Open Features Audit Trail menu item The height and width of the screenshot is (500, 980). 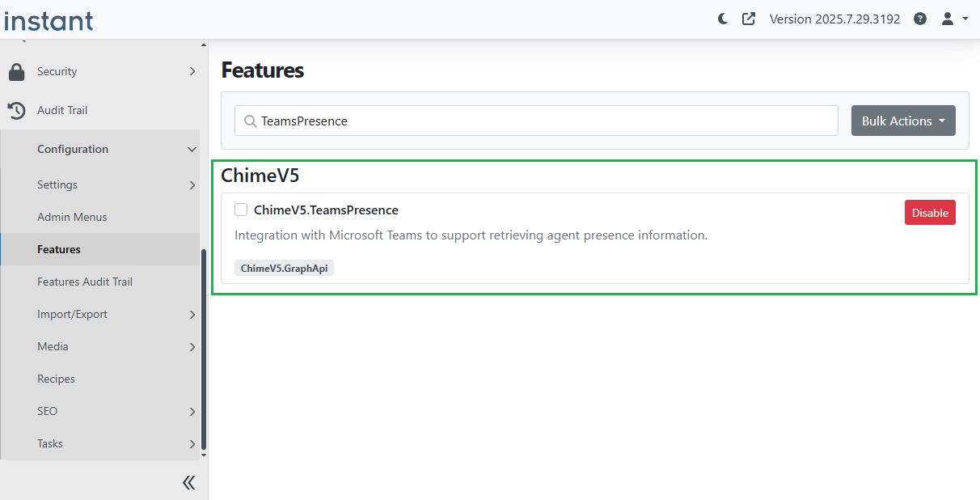click(85, 282)
